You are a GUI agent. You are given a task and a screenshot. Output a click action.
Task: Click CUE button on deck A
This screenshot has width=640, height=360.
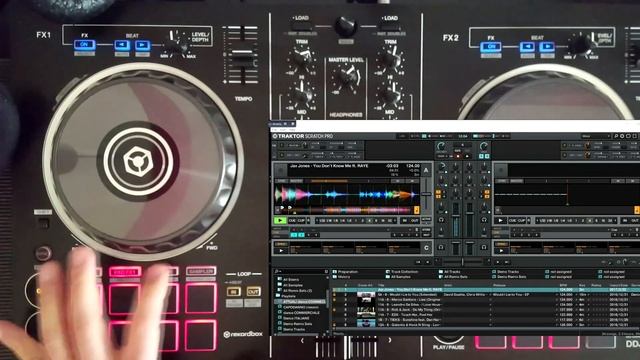pyautogui.click(x=293, y=220)
